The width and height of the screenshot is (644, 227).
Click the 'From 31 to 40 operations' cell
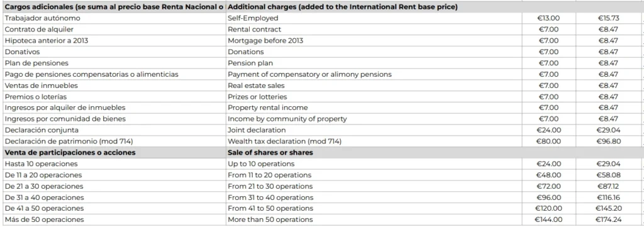[374, 197]
